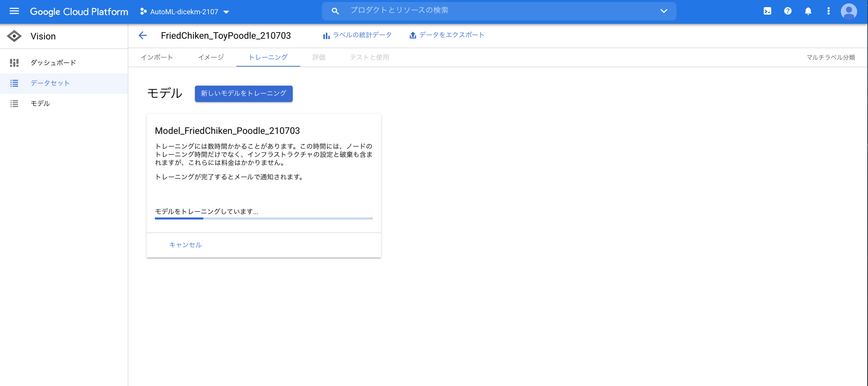Open the three-dot settings menu
Image resolution: width=868 pixels, height=386 pixels.
pyautogui.click(x=828, y=11)
